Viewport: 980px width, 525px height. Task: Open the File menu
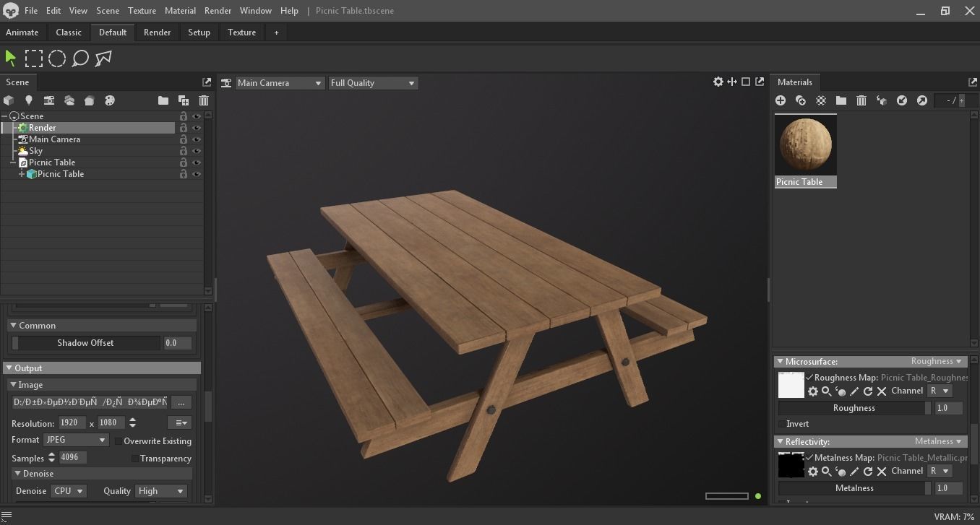[x=31, y=11]
